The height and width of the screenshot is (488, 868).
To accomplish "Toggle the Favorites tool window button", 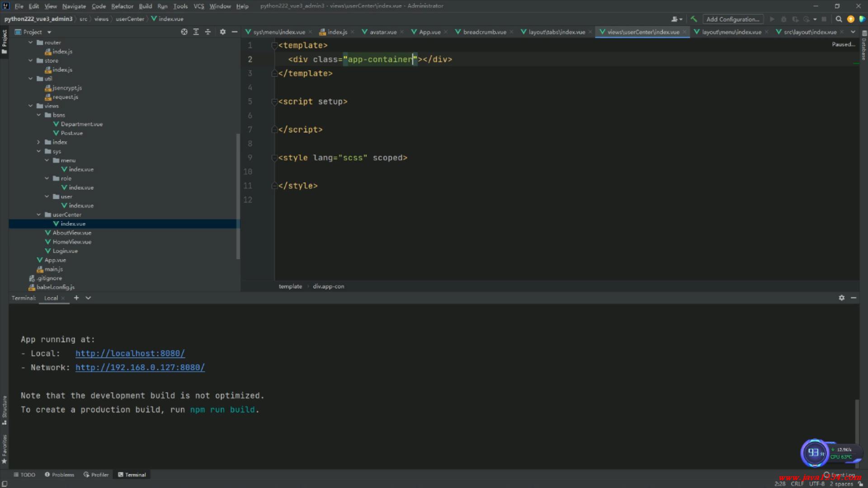I will [x=5, y=449].
